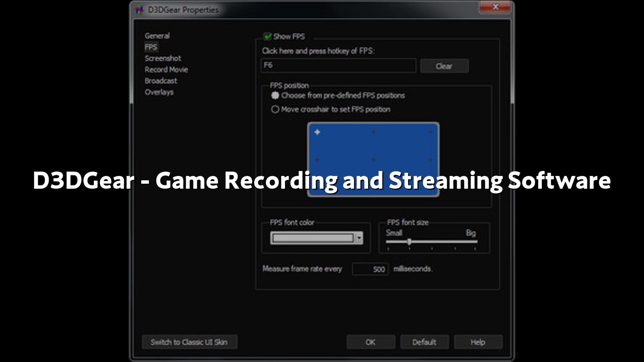644x362 pixels.
Task: Switch to the Broadcast settings page
Action: (161, 81)
